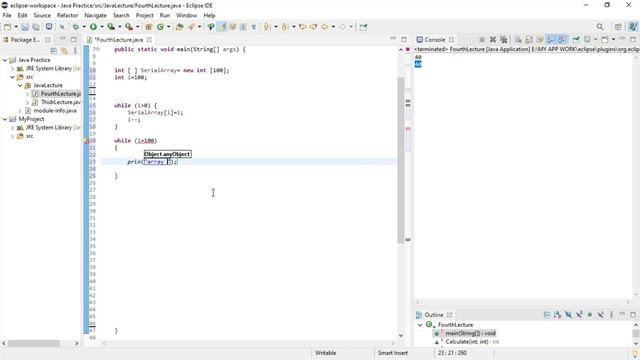Image resolution: width=640 pixels, height=360 pixels.
Task: Click the New Java Class icon
Action: pos(160,27)
